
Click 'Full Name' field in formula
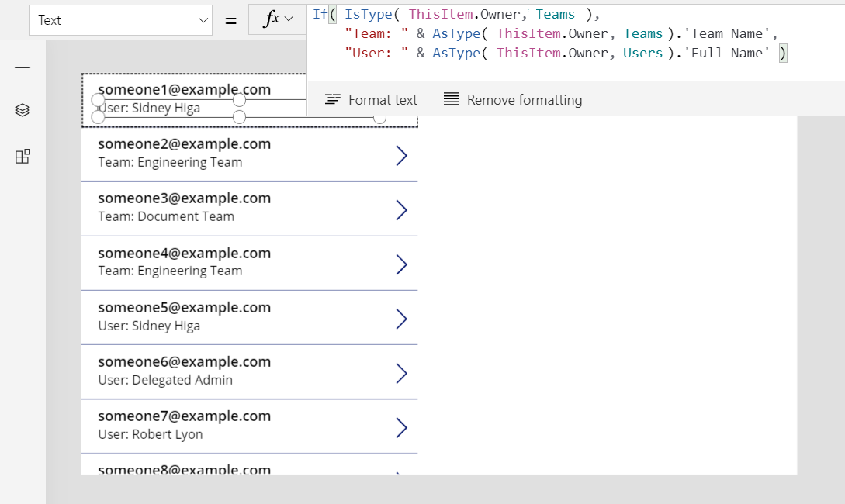[727, 53]
